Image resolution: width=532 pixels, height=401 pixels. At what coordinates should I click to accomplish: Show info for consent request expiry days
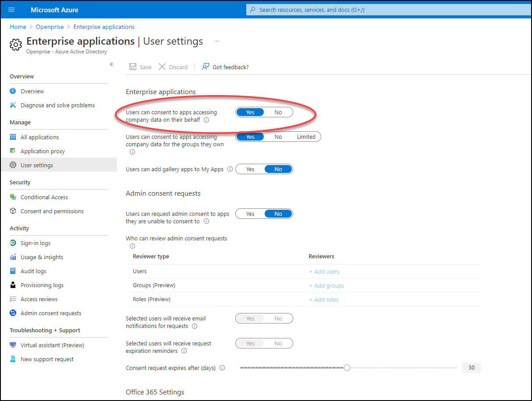coord(222,368)
